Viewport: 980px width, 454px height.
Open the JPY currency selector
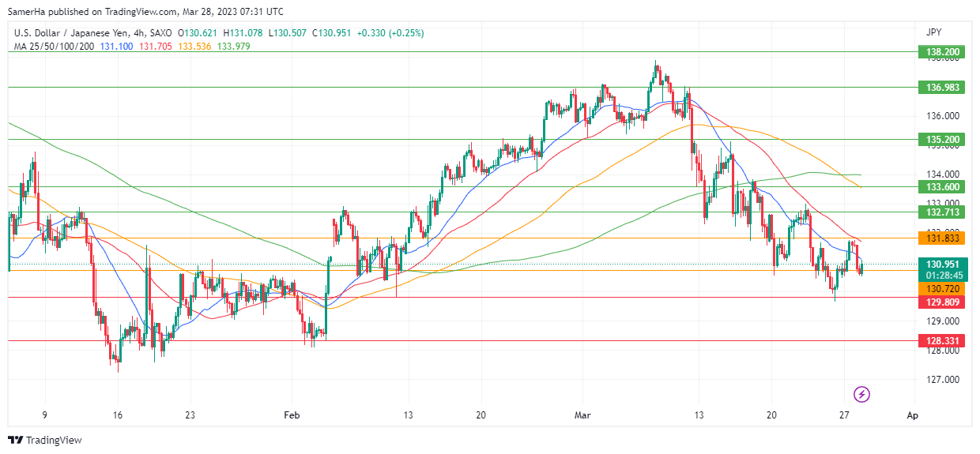933,32
